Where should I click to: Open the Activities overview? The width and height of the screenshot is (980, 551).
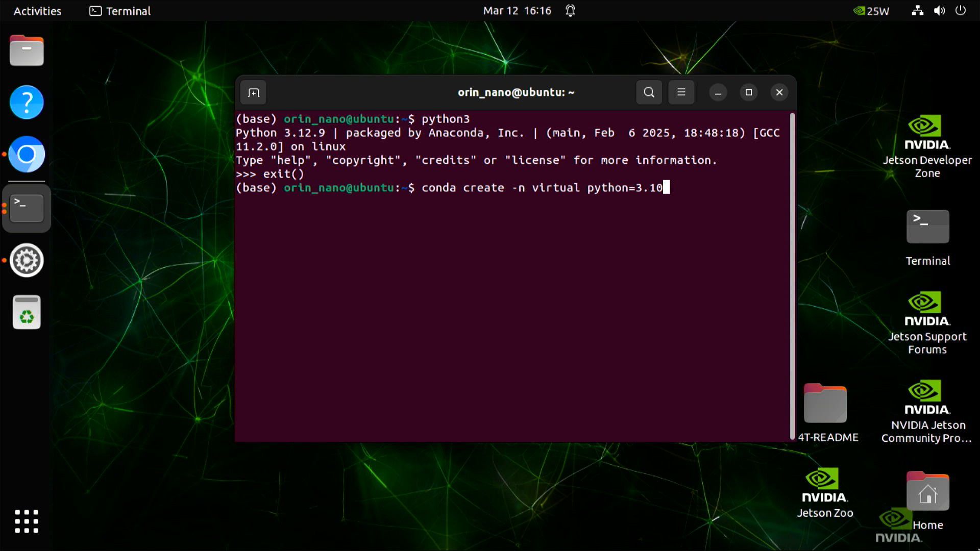pyautogui.click(x=36, y=11)
